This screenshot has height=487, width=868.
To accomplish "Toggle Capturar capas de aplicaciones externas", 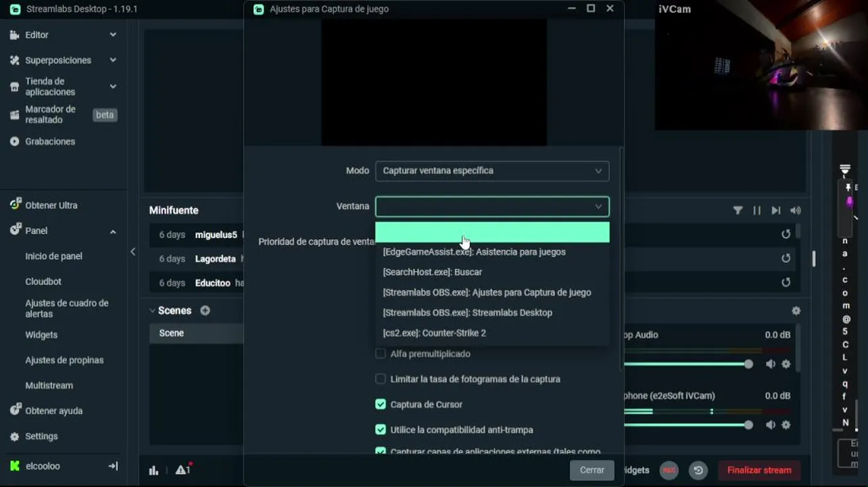I will pyautogui.click(x=381, y=451).
